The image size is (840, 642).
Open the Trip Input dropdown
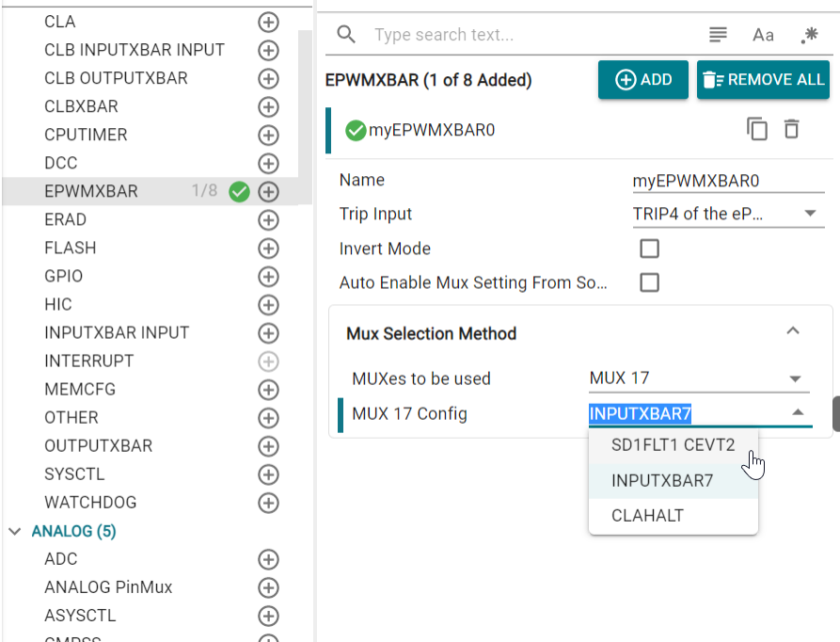(x=728, y=214)
